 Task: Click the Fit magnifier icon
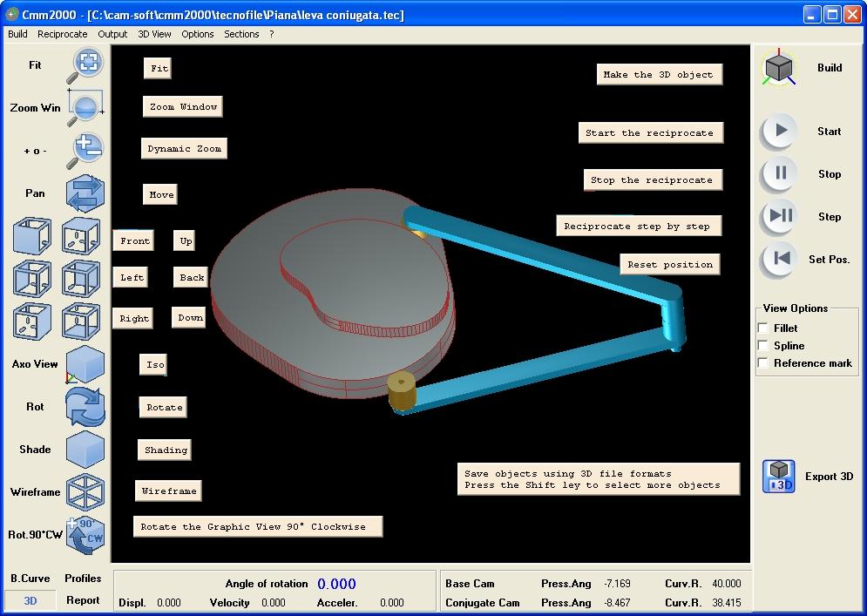tap(85, 65)
